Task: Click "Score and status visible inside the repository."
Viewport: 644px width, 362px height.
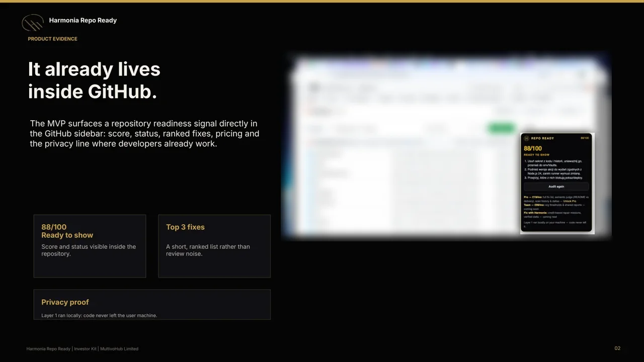Action: click(x=89, y=250)
